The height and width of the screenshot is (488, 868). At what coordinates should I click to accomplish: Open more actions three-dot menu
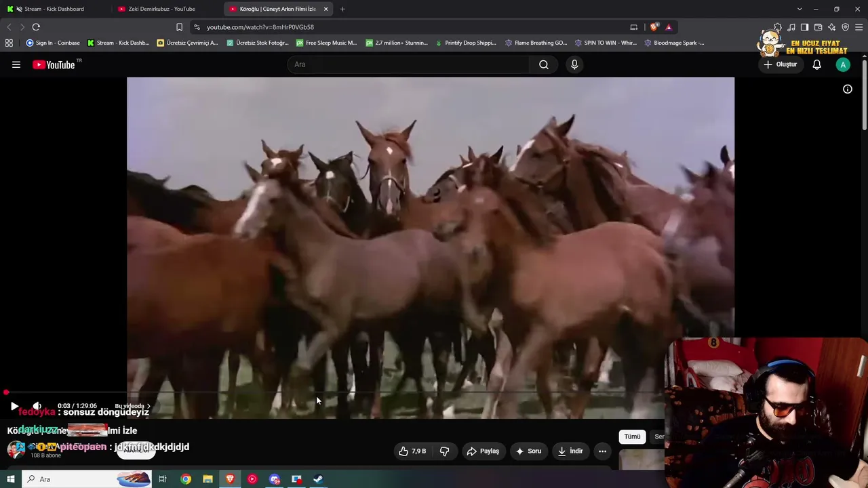click(602, 451)
